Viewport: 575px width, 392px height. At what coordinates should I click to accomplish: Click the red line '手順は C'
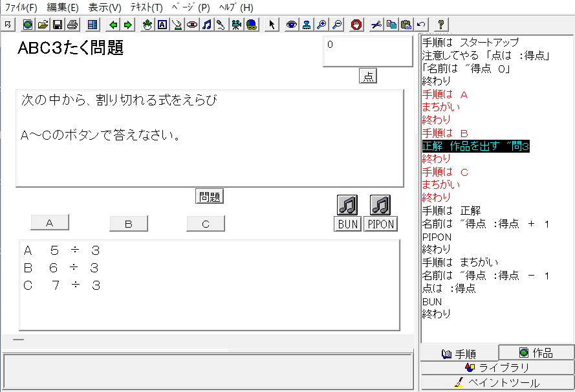[445, 172]
